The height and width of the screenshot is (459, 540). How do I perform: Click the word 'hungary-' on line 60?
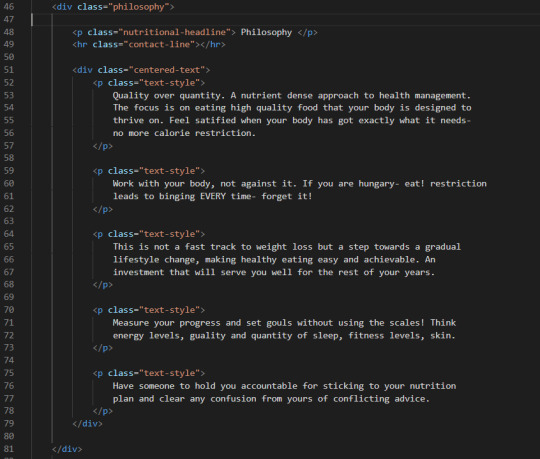[x=379, y=184]
